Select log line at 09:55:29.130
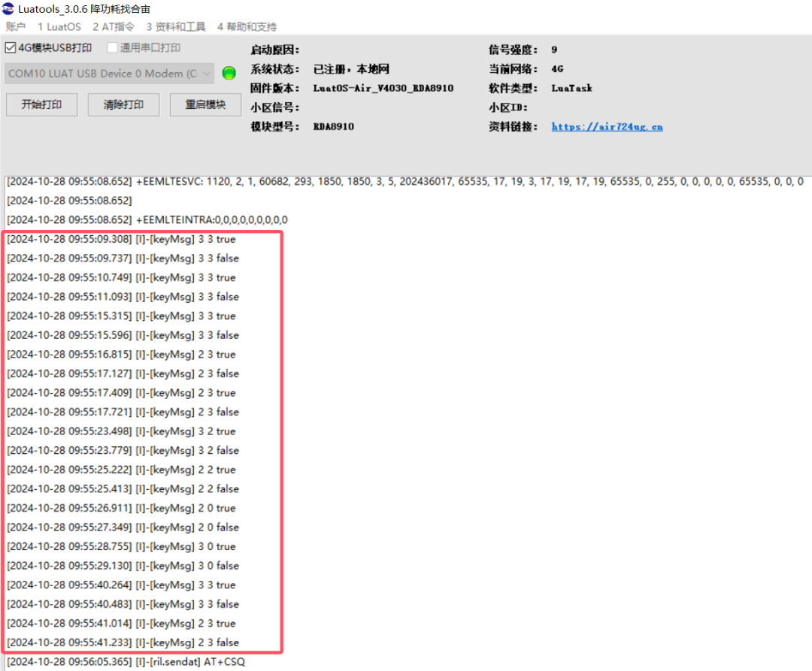This screenshot has width=812, height=671. [x=123, y=566]
